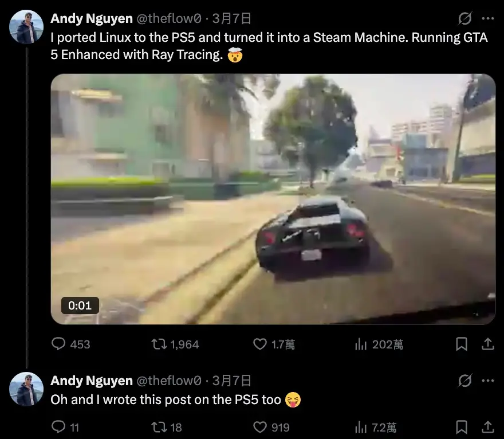Bookmark the second Andy Nguyen post
Image resolution: width=504 pixels, height=439 pixels.
462,427
